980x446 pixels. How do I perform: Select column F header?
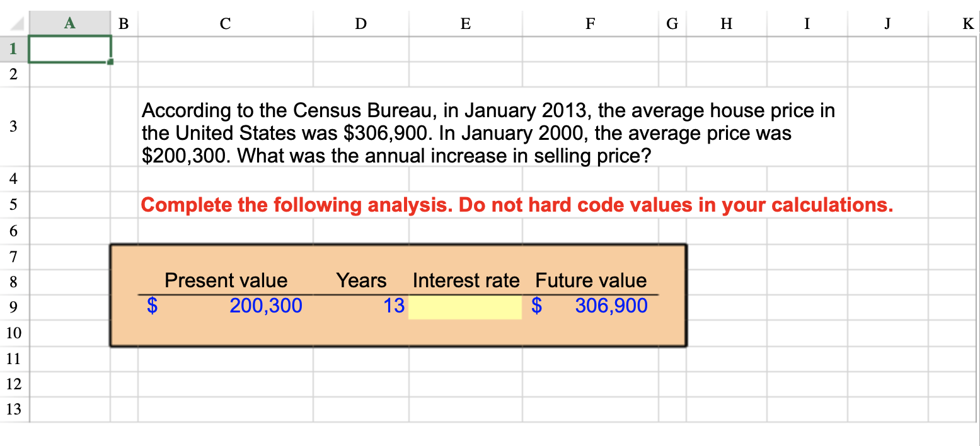tap(590, 23)
